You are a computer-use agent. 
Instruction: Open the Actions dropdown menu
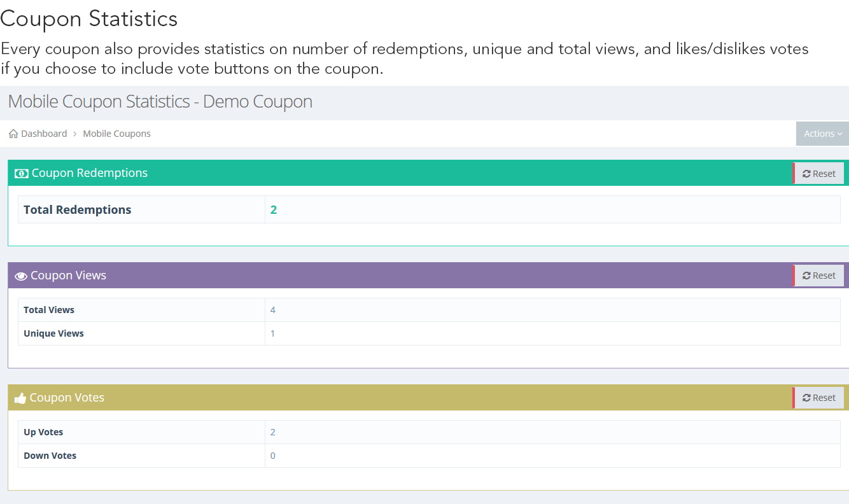click(822, 134)
